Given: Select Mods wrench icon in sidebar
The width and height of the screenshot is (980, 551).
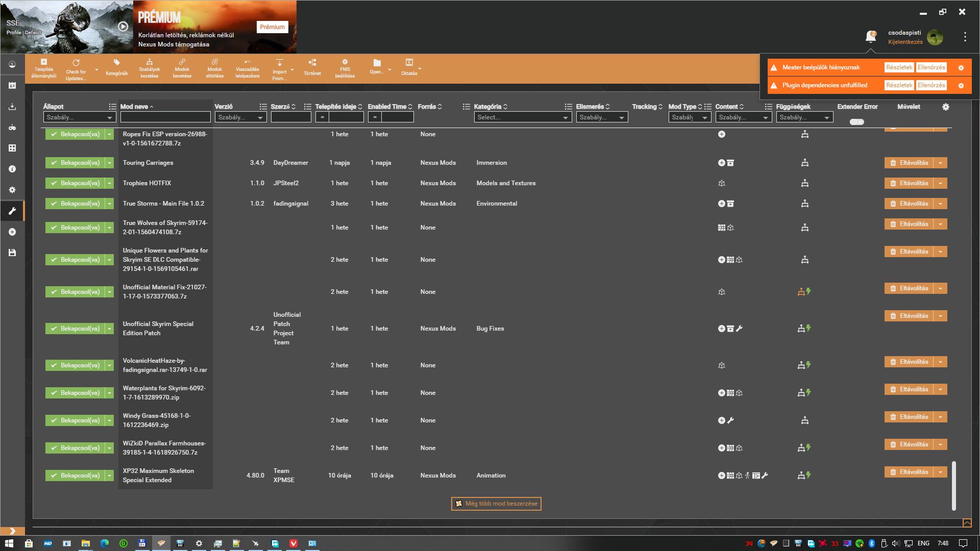Looking at the screenshot, I should (12, 211).
